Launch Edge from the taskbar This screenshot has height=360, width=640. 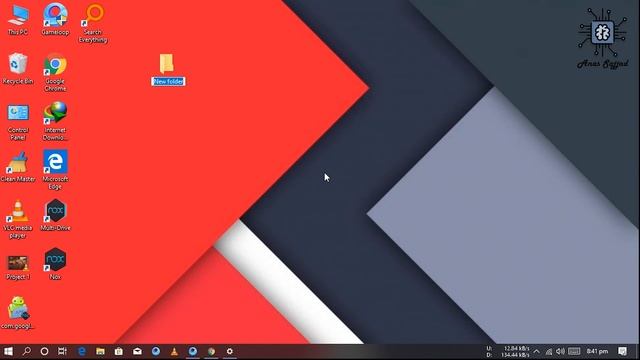82,351
